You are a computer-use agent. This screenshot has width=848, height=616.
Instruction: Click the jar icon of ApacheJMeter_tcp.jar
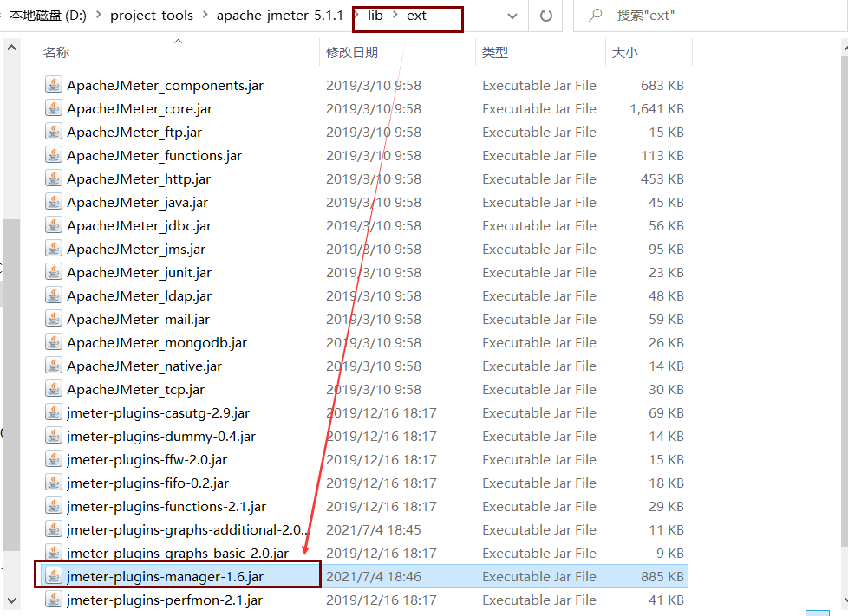[54, 390]
